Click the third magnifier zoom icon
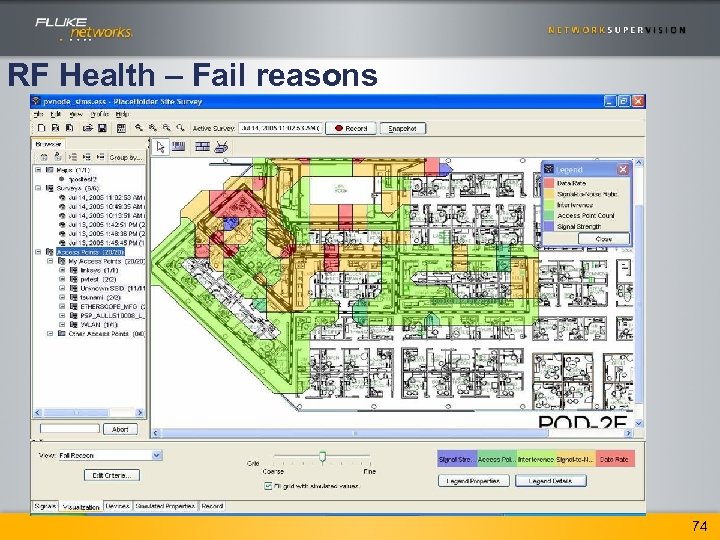This screenshot has height=540, width=720. pyautogui.click(x=166, y=128)
